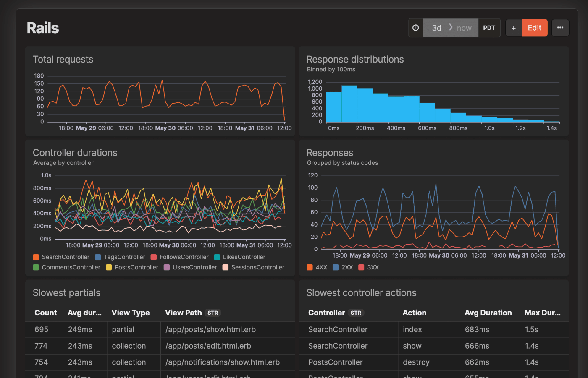588x378 pixels.
Task: Click the Responses panel title
Action: (330, 153)
